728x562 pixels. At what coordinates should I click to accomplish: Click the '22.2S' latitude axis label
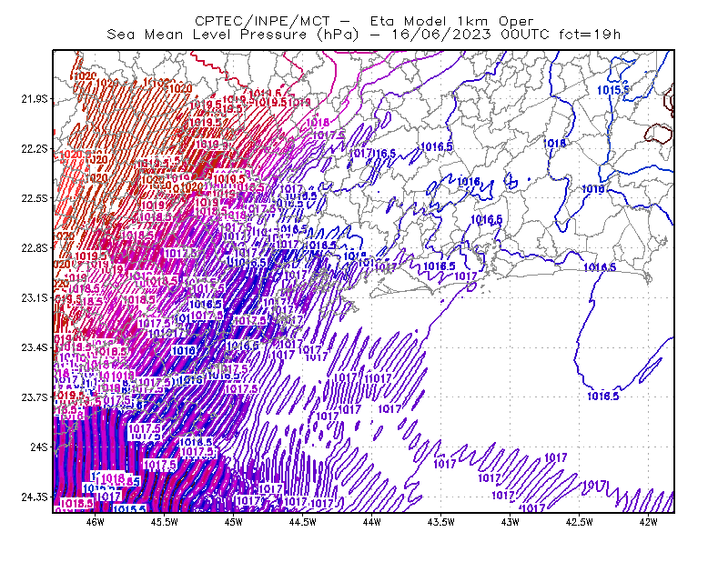tap(35, 148)
